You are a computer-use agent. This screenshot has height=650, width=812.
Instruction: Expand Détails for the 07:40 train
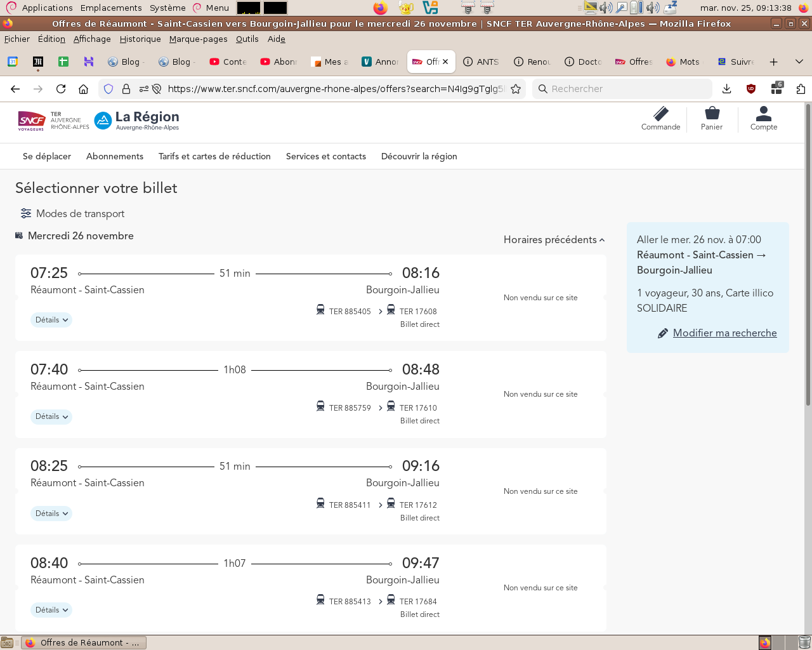(51, 417)
